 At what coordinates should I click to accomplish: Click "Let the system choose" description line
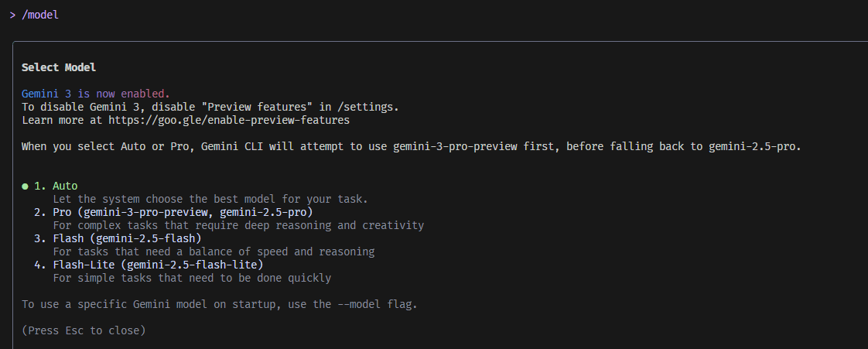(210, 199)
